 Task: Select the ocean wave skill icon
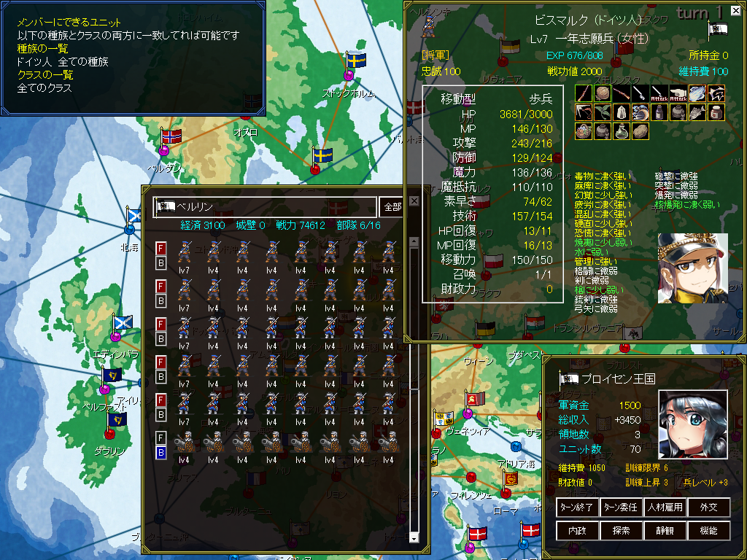(640, 112)
